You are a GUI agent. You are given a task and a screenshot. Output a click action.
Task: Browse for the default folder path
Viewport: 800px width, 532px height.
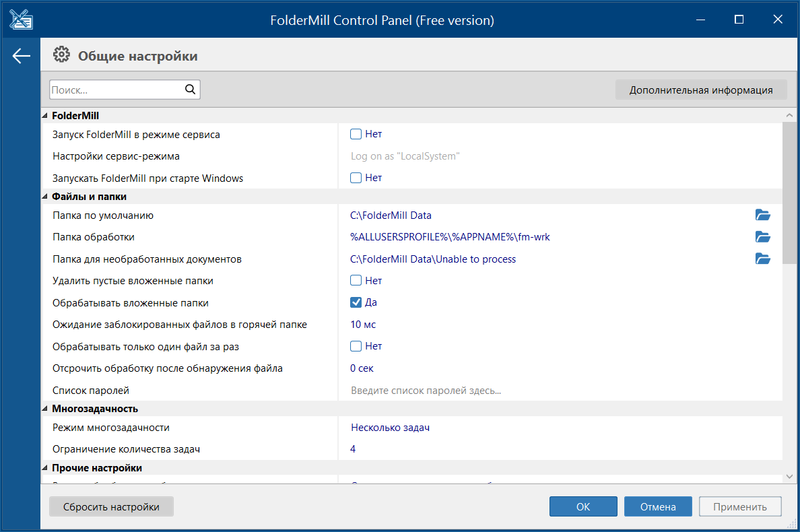[x=762, y=215]
